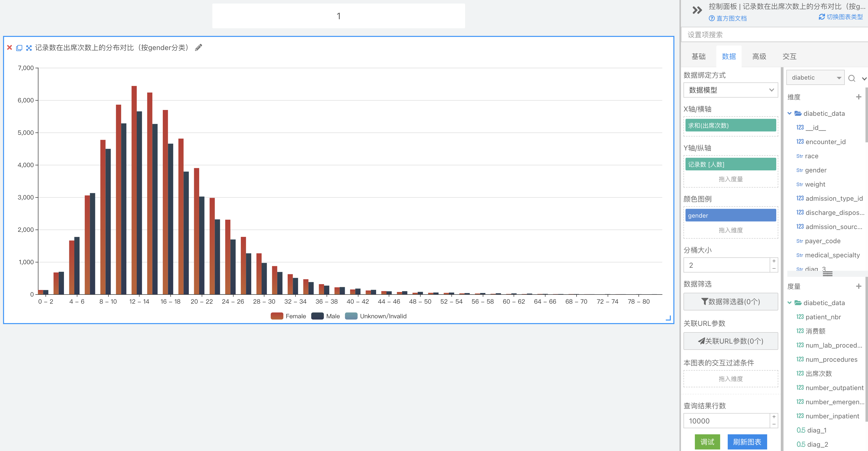The height and width of the screenshot is (451, 868).
Task: Select the encounter_id dimension field
Action: [x=821, y=142]
